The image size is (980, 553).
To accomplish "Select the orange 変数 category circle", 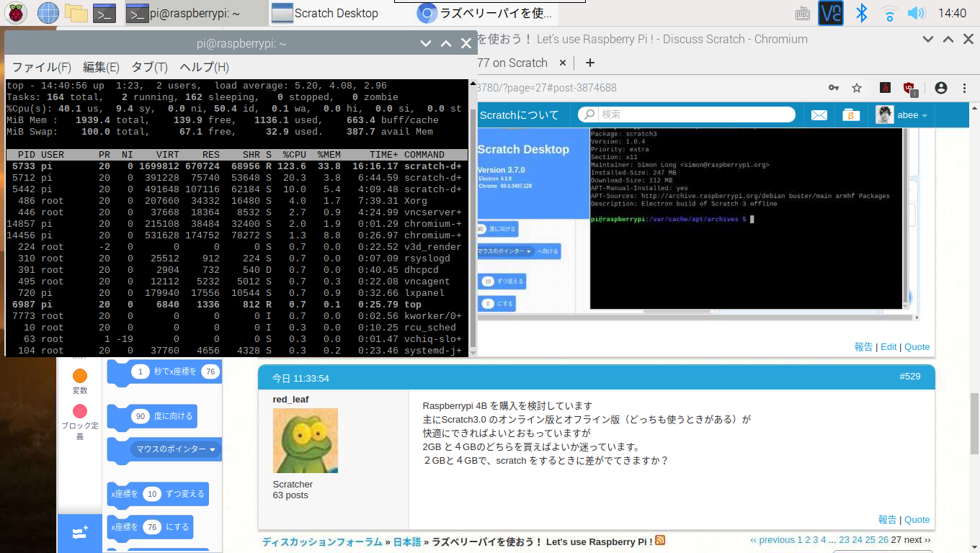I will coord(80,376).
